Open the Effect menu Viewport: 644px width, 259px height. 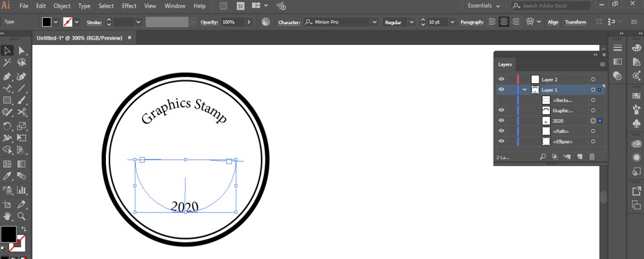pos(129,6)
